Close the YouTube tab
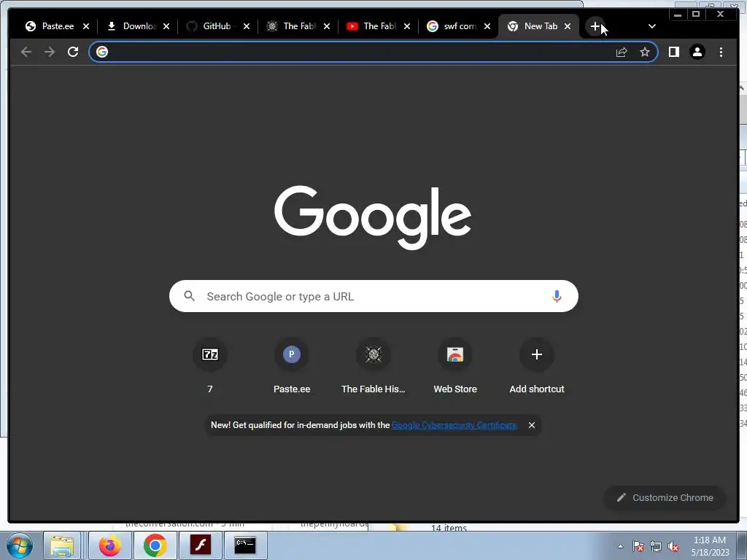This screenshot has height=560, width=747. [x=407, y=26]
